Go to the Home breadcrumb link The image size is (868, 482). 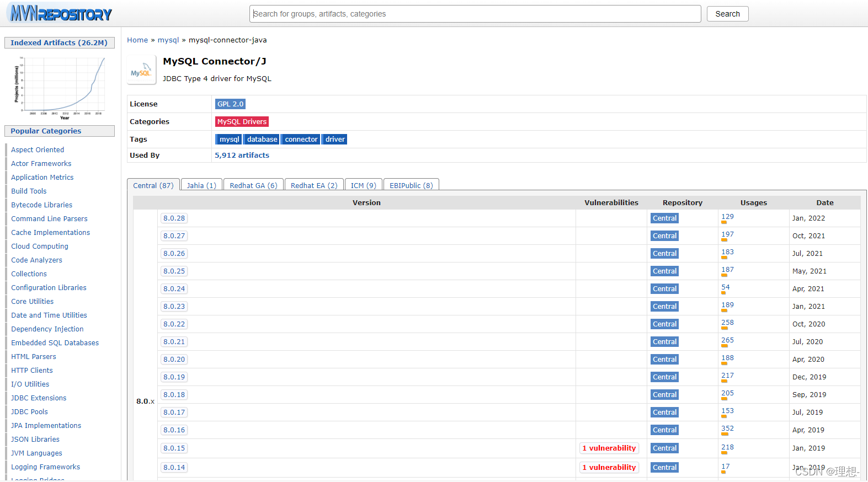(137, 40)
